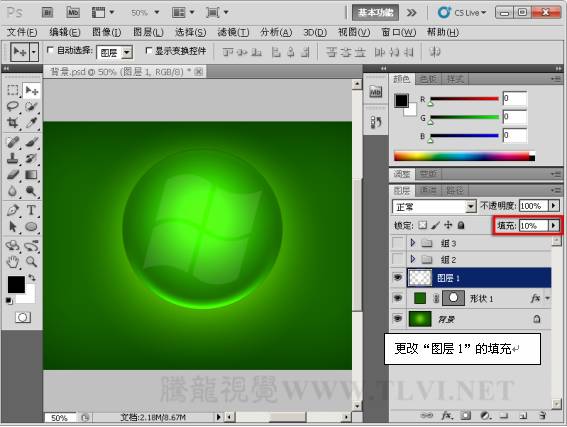Select the Eyedropper tool
The image size is (567, 427).
click(31, 123)
